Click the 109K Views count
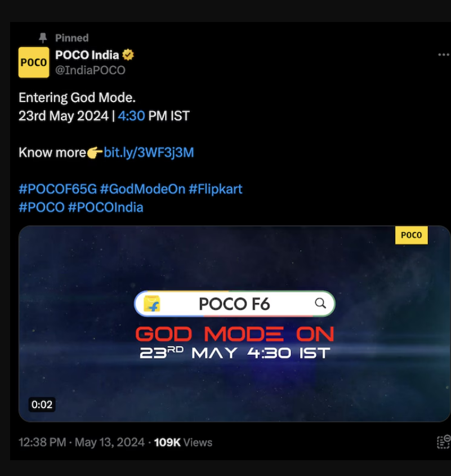This screenshot has height=476, width=451. (183, 443)
